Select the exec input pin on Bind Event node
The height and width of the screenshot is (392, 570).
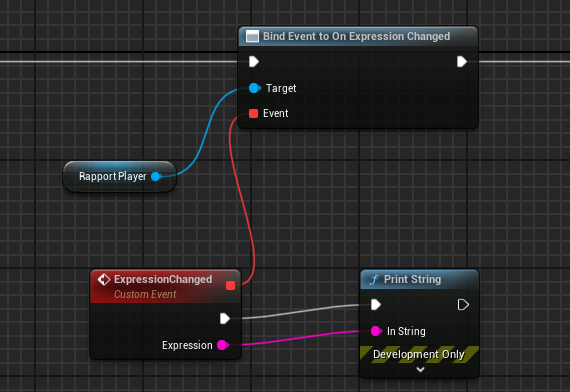click(x=254, y=62)
